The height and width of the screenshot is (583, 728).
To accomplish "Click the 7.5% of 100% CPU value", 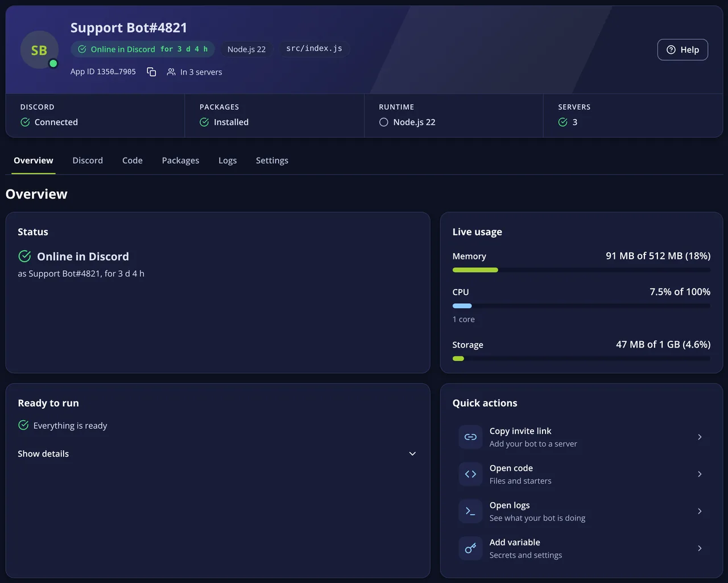I will [680, 292].
